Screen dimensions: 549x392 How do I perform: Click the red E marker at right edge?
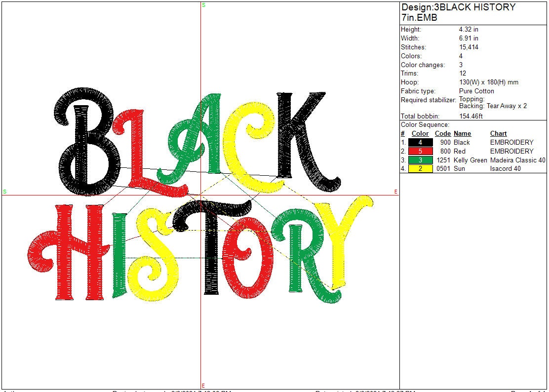[x=396, y=192]
